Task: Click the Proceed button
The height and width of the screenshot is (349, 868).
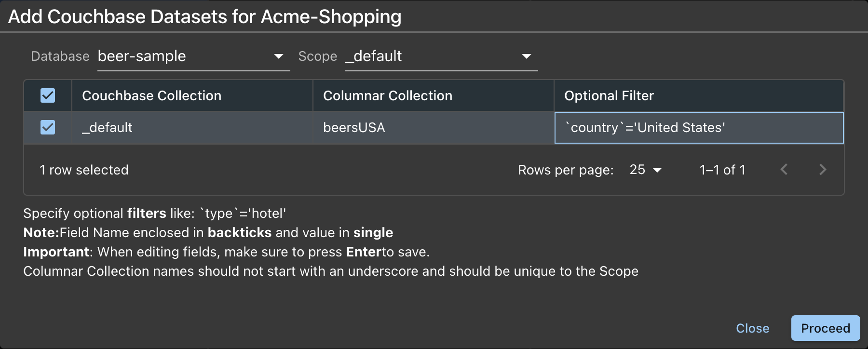Action: tap(825, 328)
